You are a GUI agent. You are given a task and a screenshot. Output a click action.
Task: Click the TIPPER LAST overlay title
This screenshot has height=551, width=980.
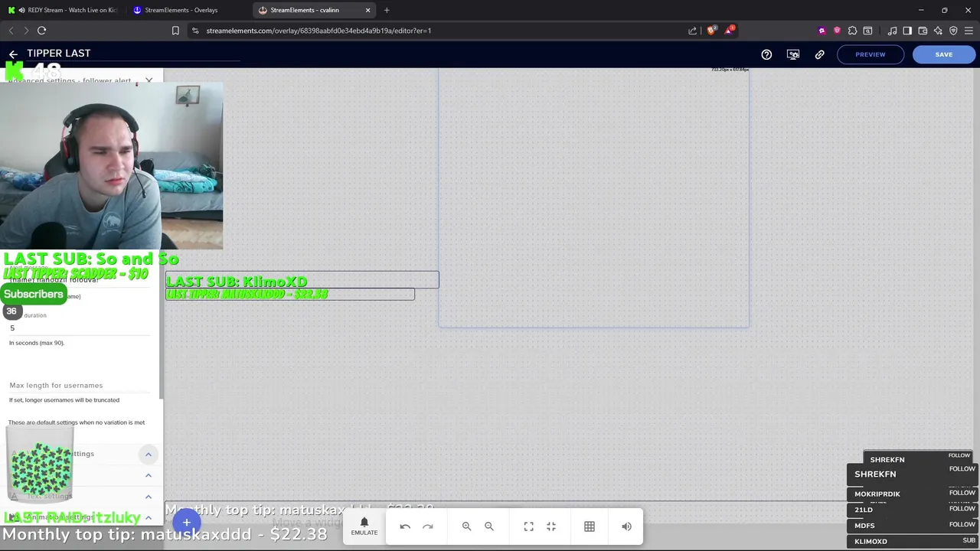click(59, 54)
